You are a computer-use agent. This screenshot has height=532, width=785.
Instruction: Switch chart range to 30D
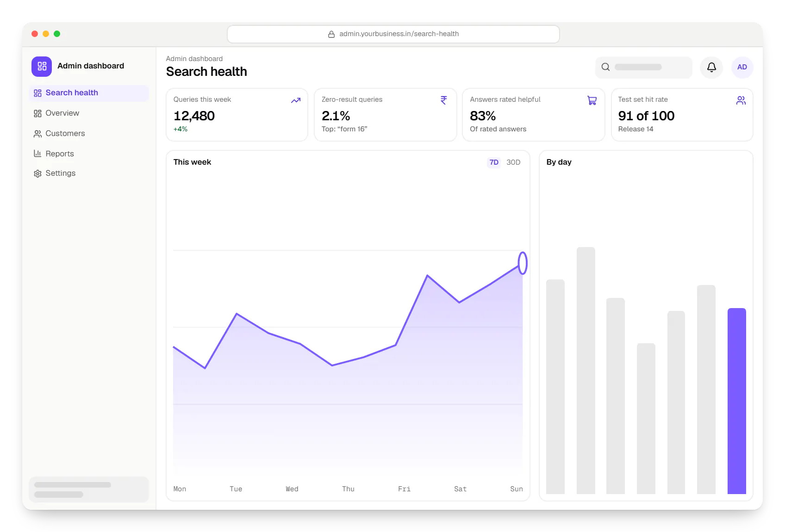click(513, 162)
